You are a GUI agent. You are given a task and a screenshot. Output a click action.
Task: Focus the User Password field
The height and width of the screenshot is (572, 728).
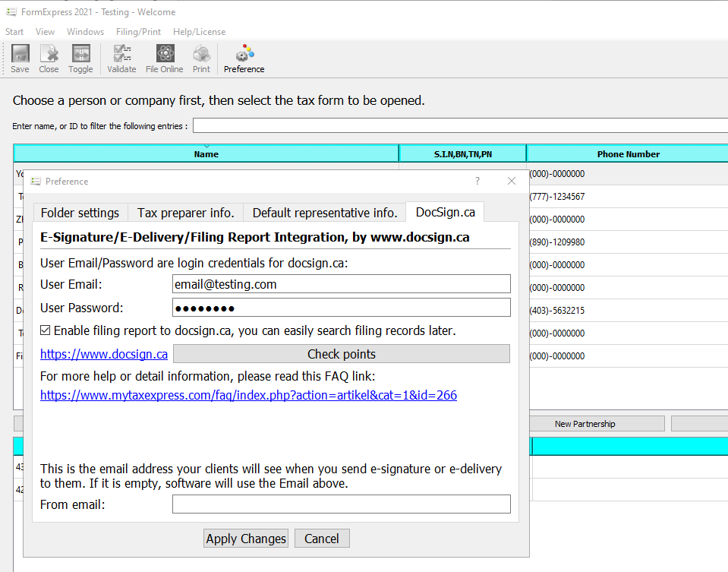(x=342, y=308)
